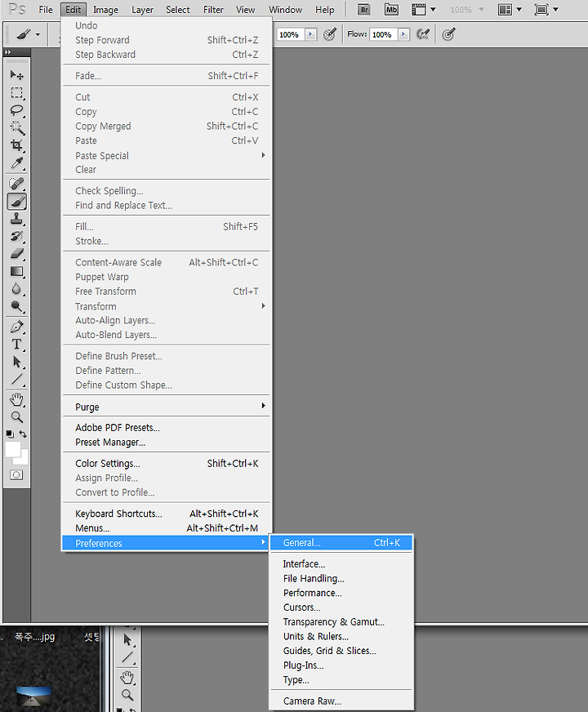Launch Mini Bridge with Mb icon
This screenshot has height=712, width=588.
click(x=391, y=10)
